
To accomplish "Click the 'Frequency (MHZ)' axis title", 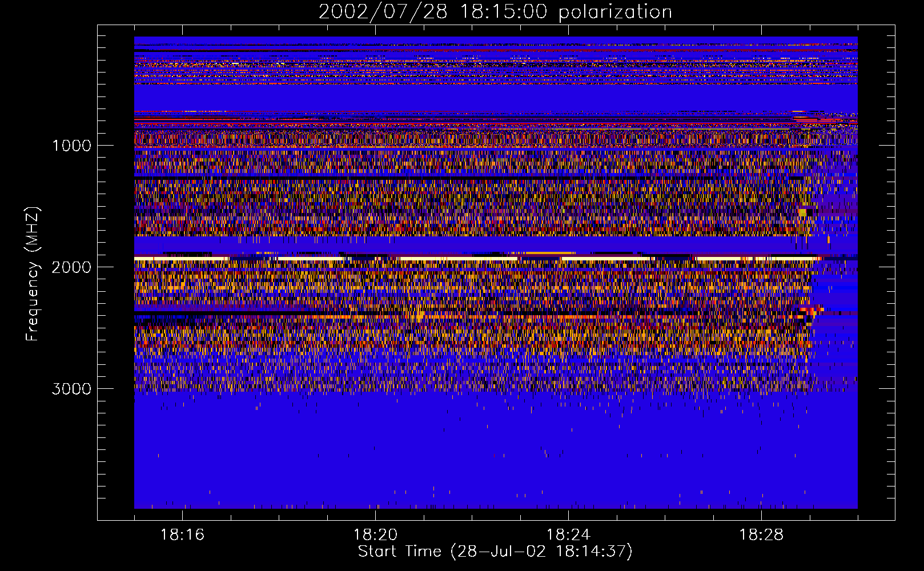I will (33, 274).
